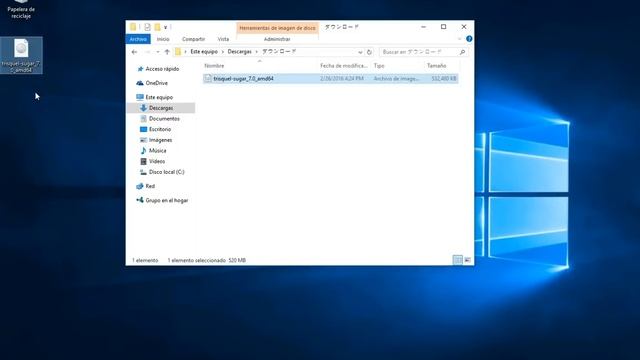Select Grupo en el hogar item

click(167, 200)
